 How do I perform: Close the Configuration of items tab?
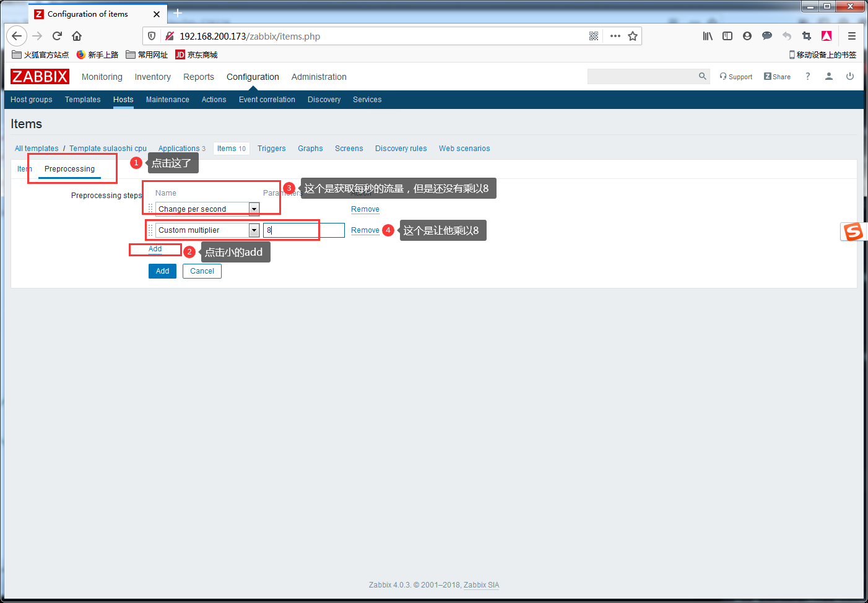[x=157, y=14]
